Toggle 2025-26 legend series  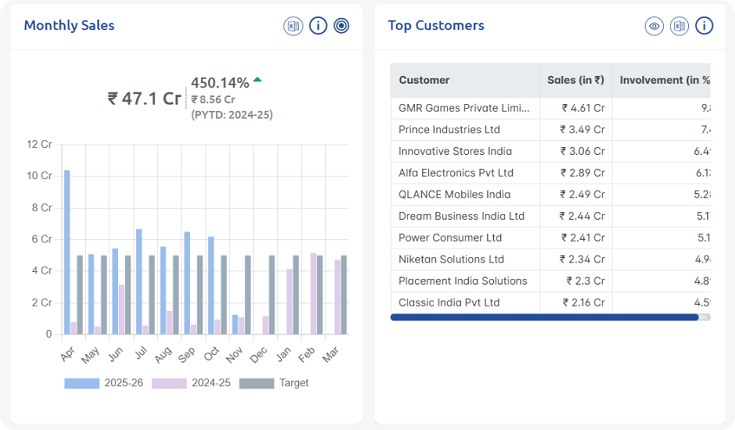[x=96, y=383]
